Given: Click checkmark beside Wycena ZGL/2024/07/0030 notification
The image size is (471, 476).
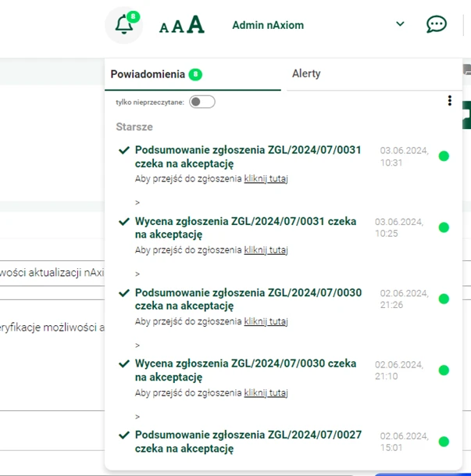Looking at the screenshot, I should pyautogui.click(x=123, y=364).
